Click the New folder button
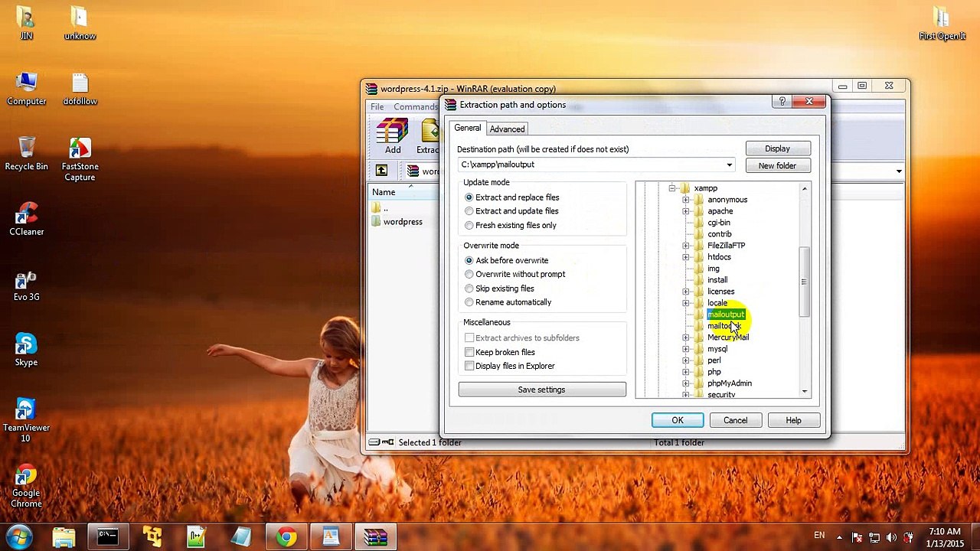This screenshot has width=980, height=551. coord(777,165)
